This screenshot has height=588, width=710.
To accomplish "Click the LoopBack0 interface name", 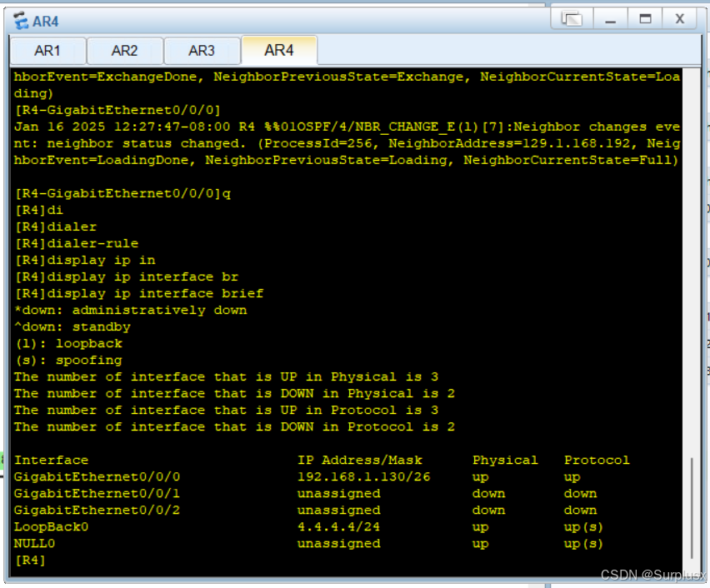I will pyautogui.click(x=51, y=527).
